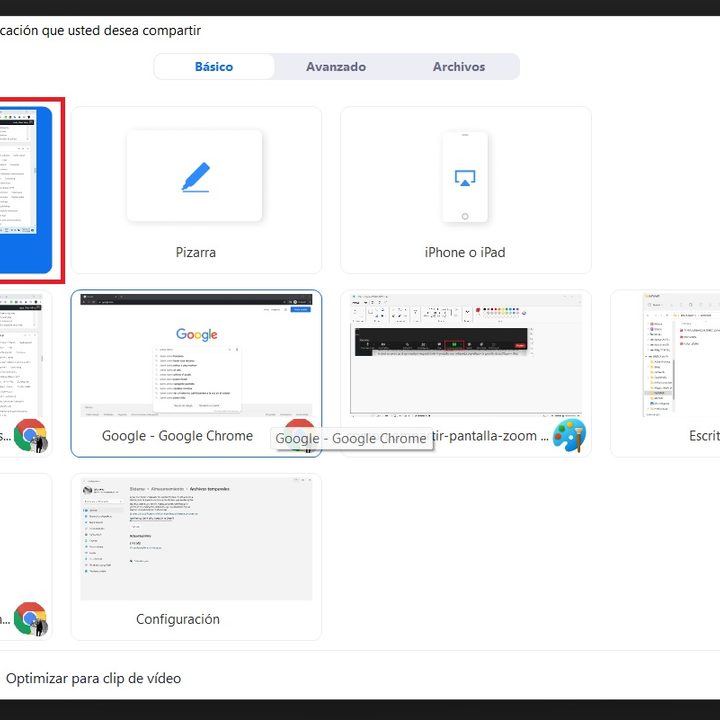The image size is (720, 720).
Task: Select the highlighted screen thumbnail in red box
Action: (x=26, y=190)
